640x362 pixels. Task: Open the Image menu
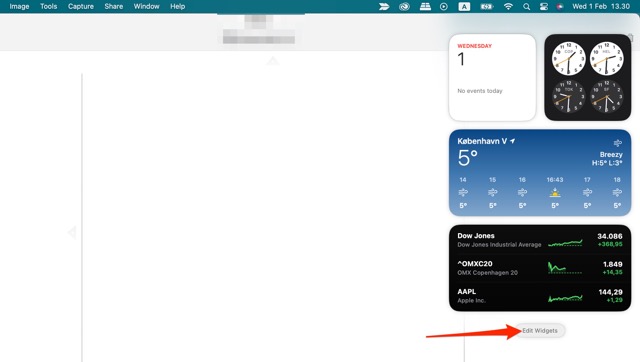(19, 7)
